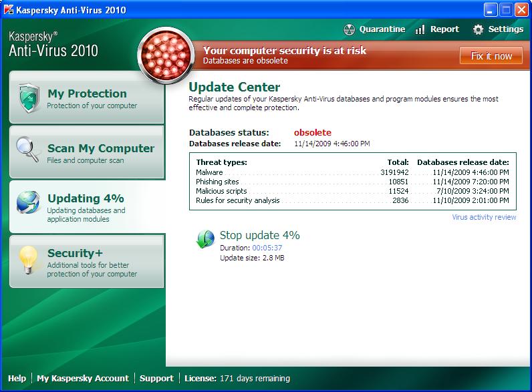Viewport: 532px width, 392px height.
Task: Click Stop update 4% link
Action: click(x=259, y=235)
